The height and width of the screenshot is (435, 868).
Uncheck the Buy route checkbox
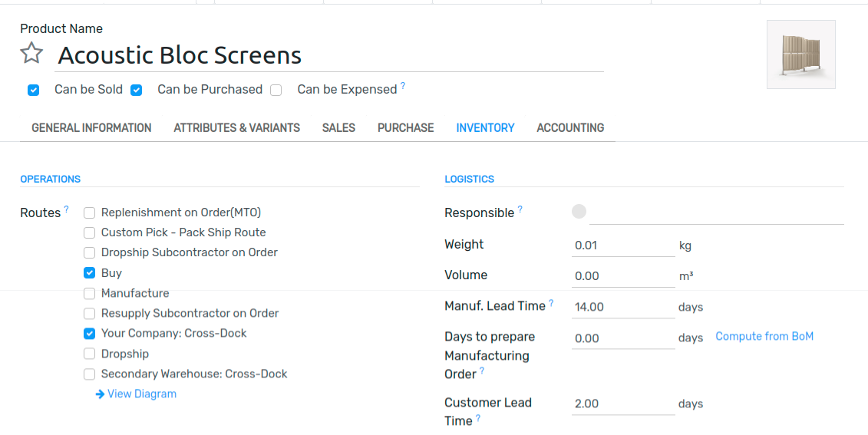tap(89, 273)
